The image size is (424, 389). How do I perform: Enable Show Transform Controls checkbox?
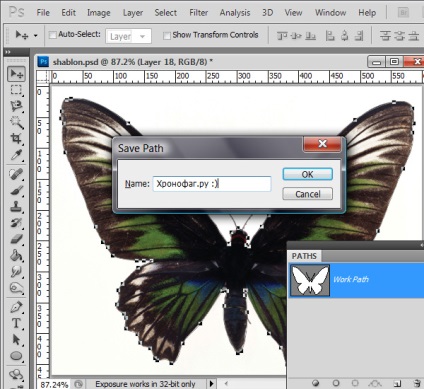pyautogui.click(x=167, y=35)
